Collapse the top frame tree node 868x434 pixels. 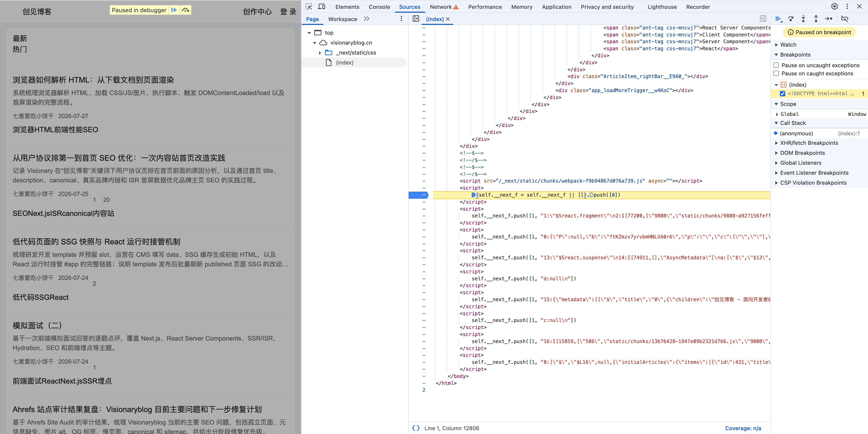[309, 33]
